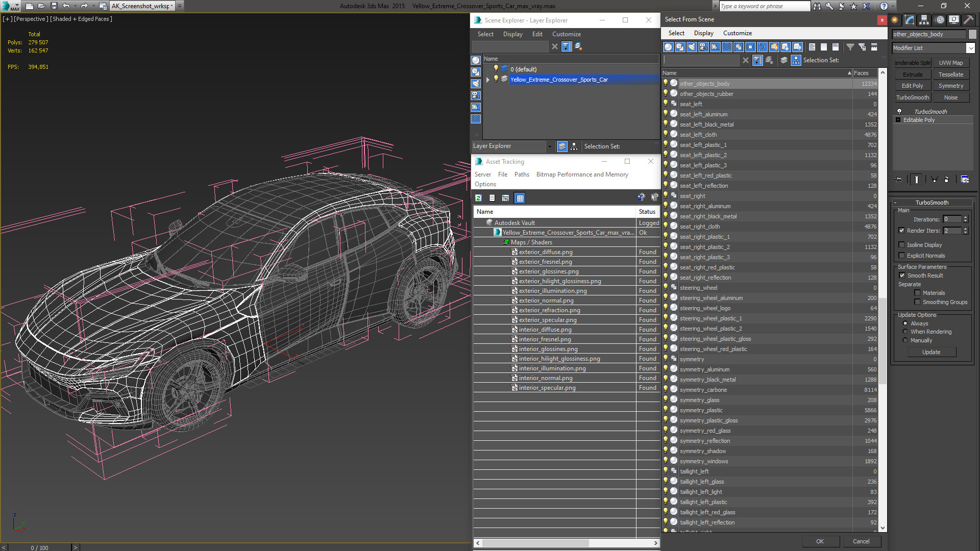This screenshot has height=551, width=980.
Task: Toggle Display Geometry filter in Select From Scene
Action: coord(668,47)
